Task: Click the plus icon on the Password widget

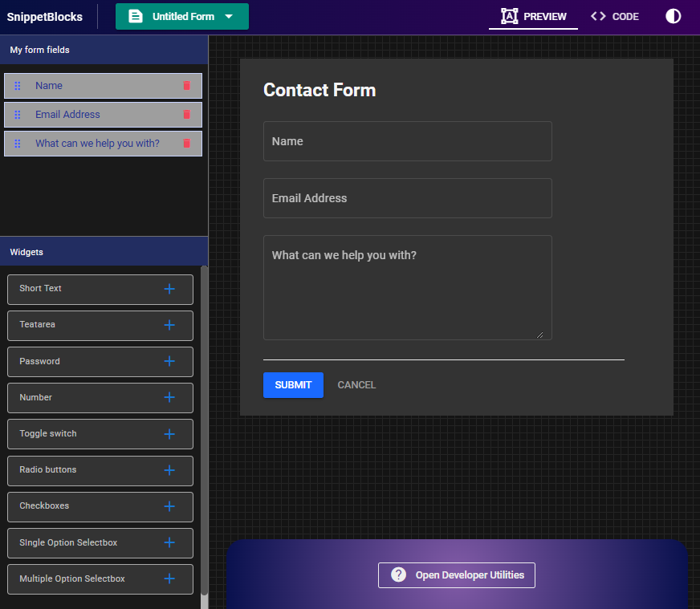Action: click(169, 361)
